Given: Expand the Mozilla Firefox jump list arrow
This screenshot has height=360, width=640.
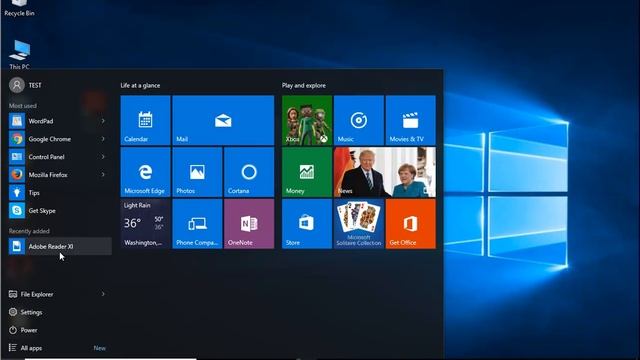Looking at the screenshot, I should click(103, 175).
